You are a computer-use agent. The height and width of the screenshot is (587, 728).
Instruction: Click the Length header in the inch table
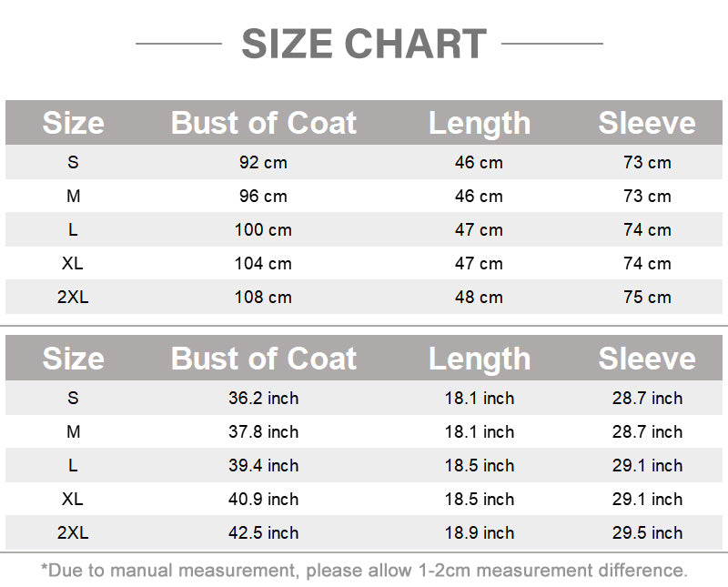[480, 359]
